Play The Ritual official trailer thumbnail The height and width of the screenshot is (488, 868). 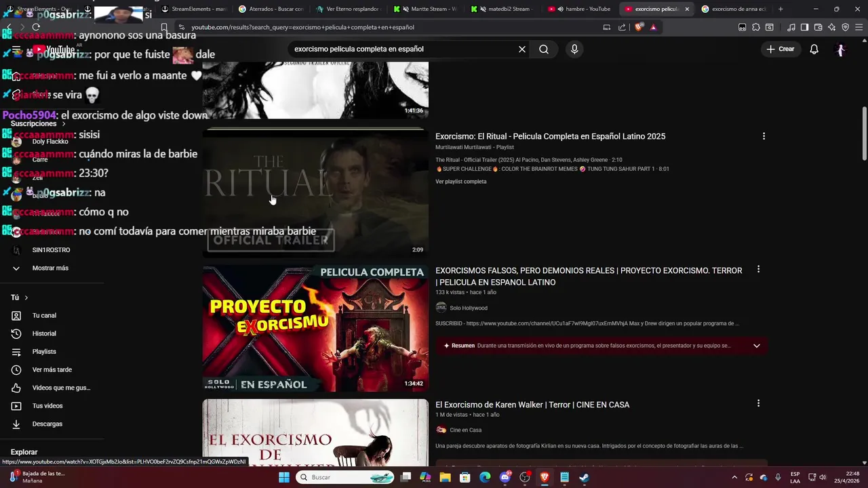coord(315,194)
